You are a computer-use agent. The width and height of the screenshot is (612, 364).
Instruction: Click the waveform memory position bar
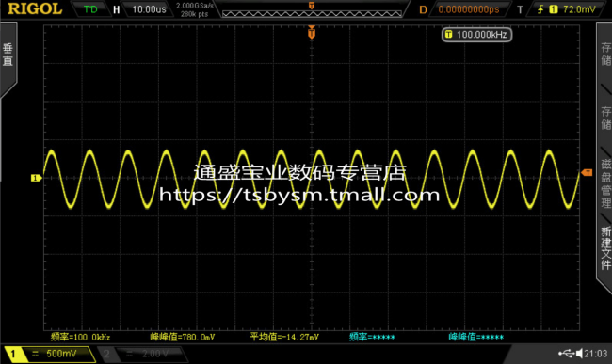point(312,14)
